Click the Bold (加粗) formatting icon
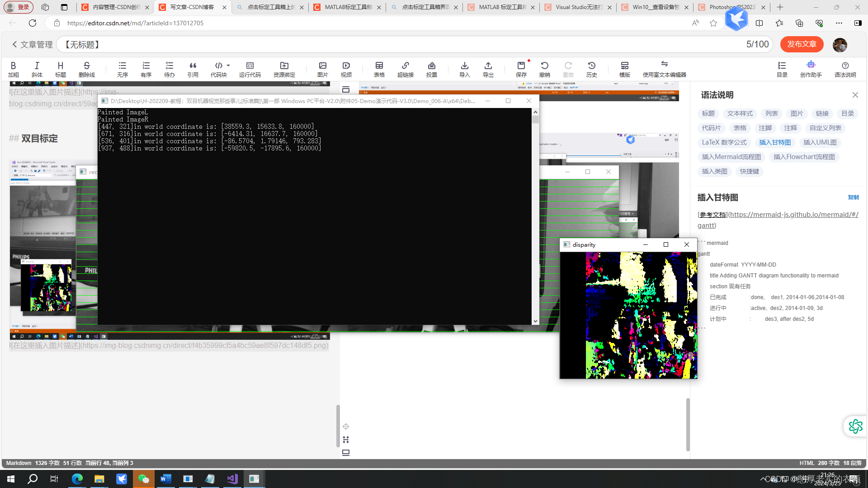The height and width of the screenshot is (488, 868). pos(13,69)
